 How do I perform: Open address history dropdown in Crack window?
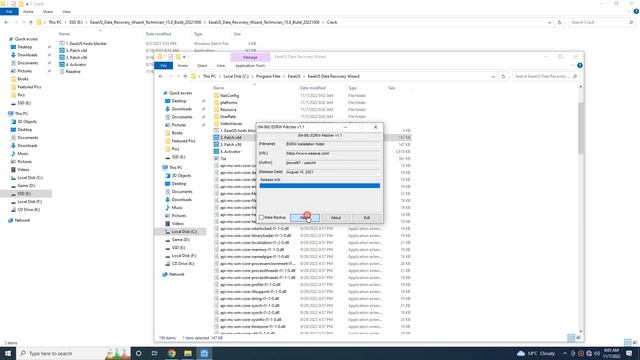549,22
